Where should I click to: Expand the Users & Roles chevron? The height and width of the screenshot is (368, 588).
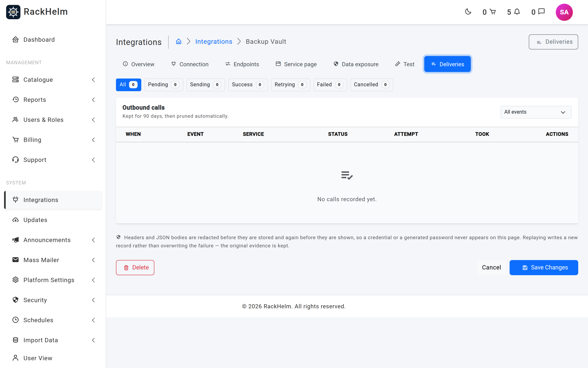click(x=94, y=120)
